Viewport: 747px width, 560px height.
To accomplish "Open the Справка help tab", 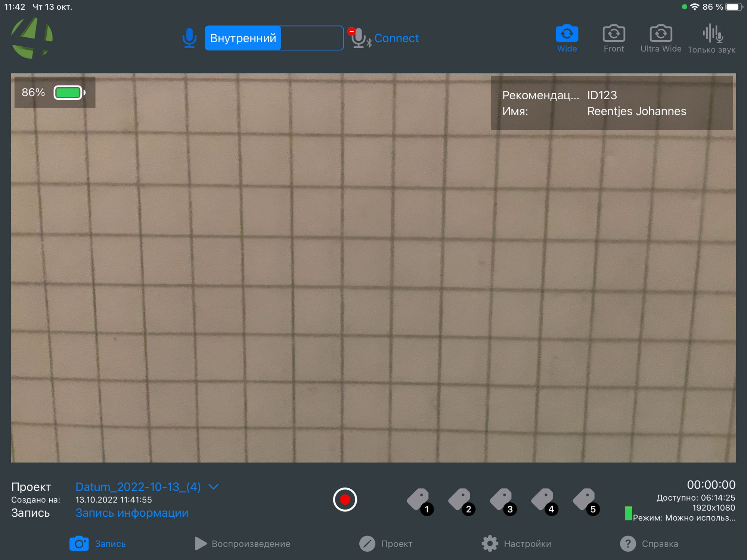I will point(649,544).
